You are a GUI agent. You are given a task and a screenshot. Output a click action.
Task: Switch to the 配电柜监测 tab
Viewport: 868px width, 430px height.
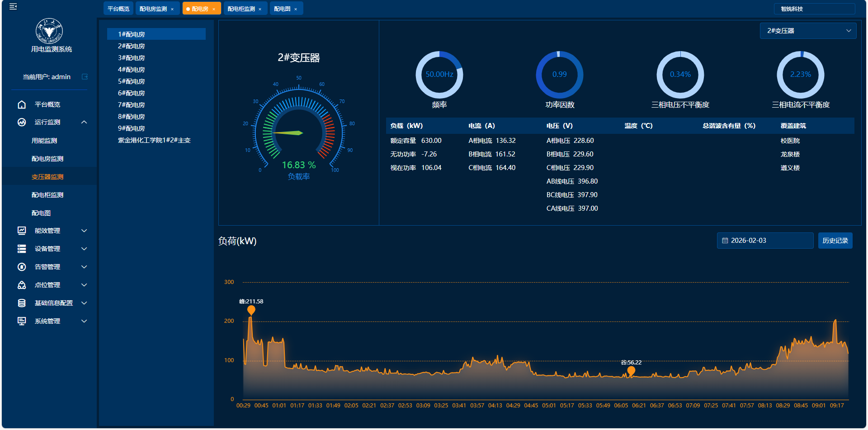tap(241, 9)
